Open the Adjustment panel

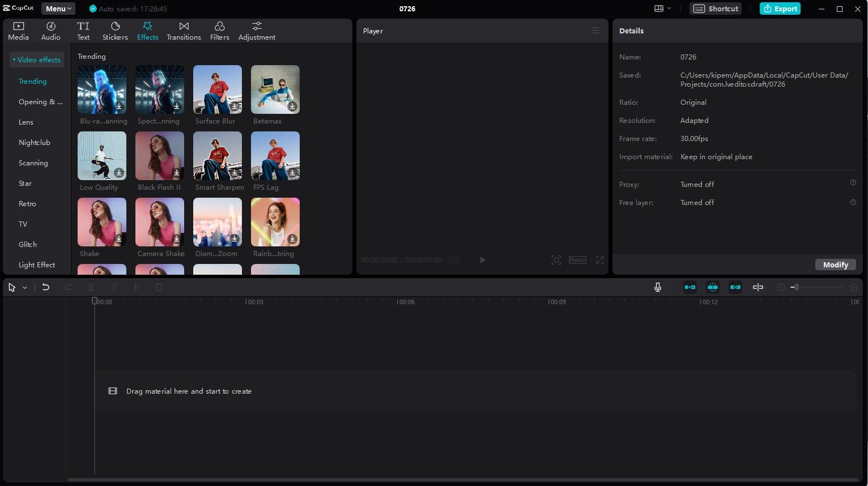tap(257, 30)
